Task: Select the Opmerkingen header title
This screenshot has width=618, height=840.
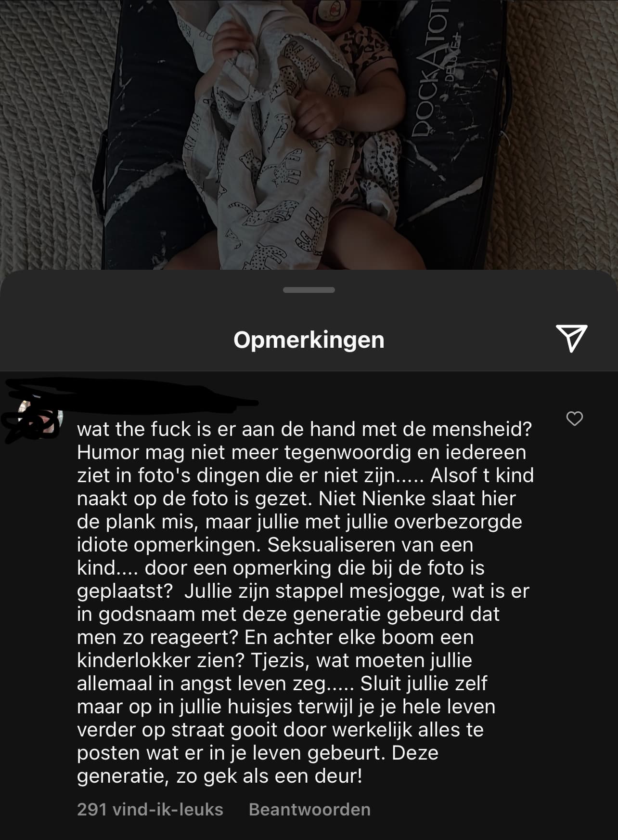Action: [309, 340]
